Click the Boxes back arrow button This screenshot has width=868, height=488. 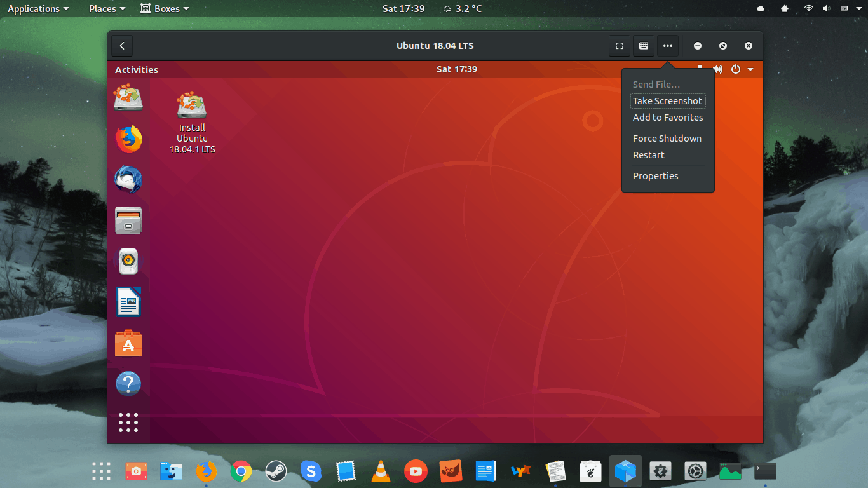point(122,46)
